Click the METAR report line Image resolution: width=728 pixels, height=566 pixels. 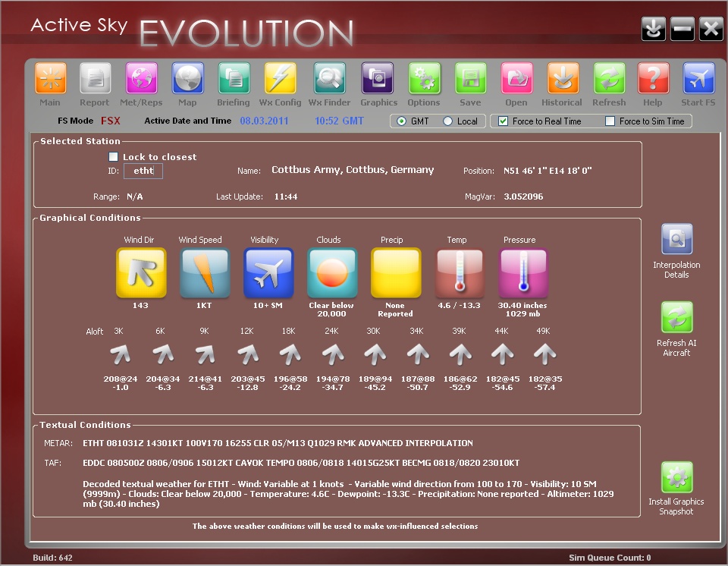click(x=278, y=443)
